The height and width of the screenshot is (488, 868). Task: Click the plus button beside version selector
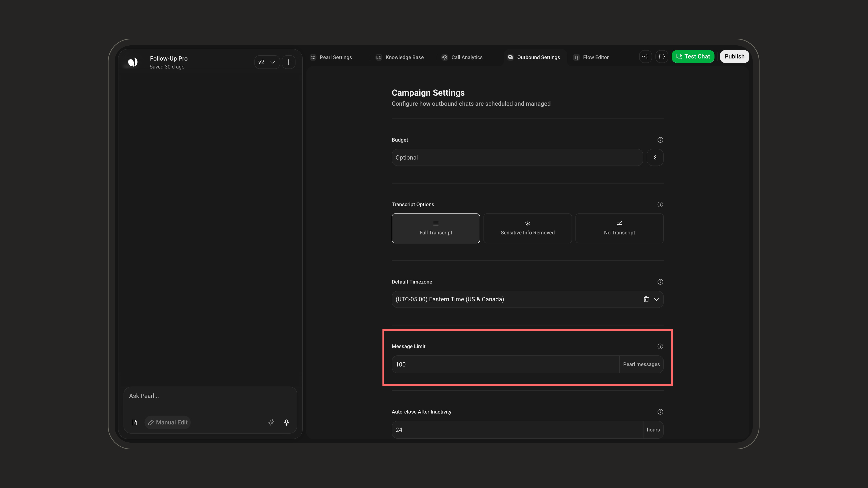pyautogui.click(x=289, y=62)
